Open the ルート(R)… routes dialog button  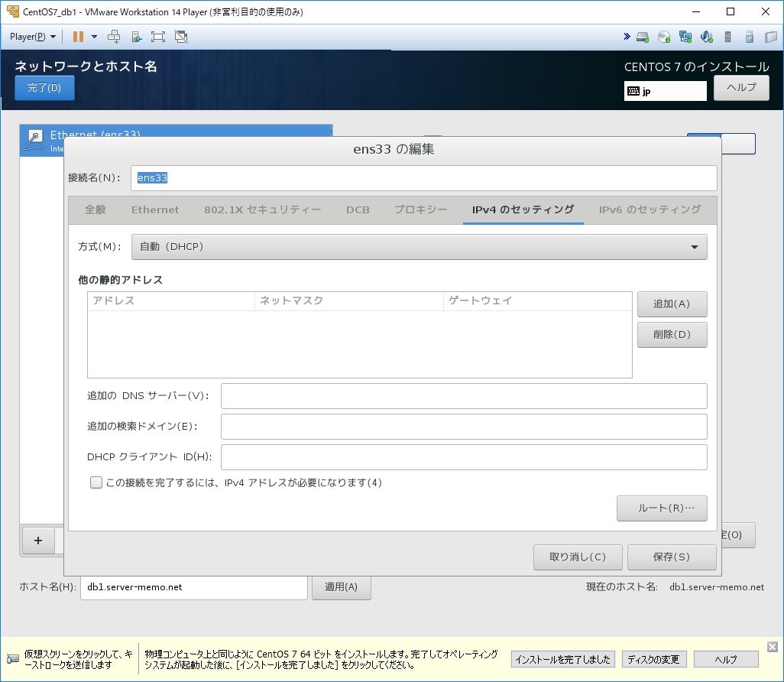point(662,508)
